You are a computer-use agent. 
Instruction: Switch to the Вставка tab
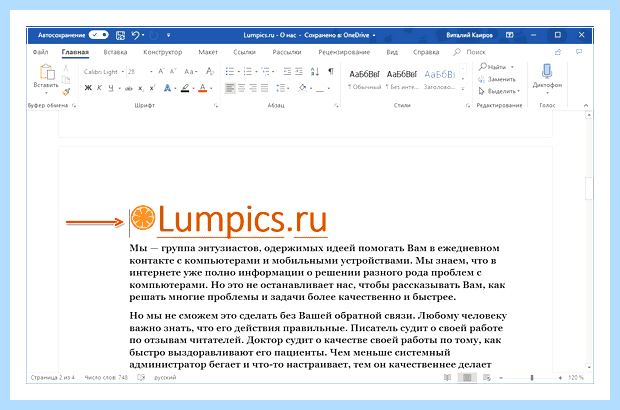click(x=115, y=52)
